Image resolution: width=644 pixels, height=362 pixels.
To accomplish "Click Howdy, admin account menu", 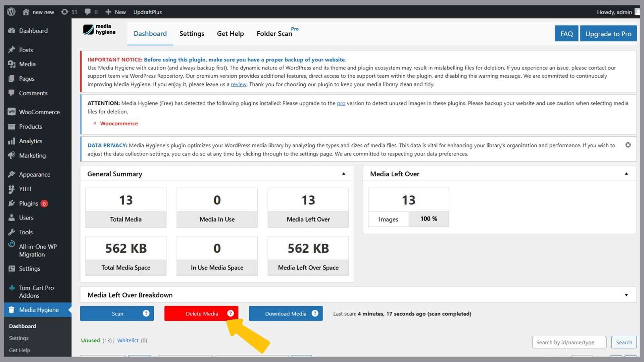I will 614,12.
